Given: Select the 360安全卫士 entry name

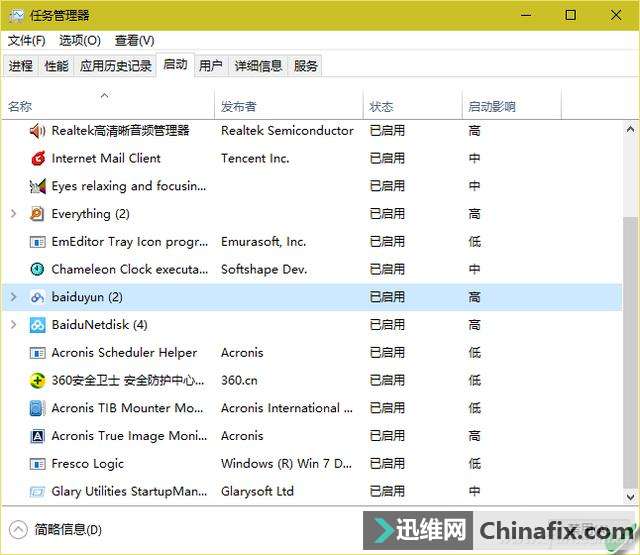Looking at the screenshot, I should click(128, 380).
